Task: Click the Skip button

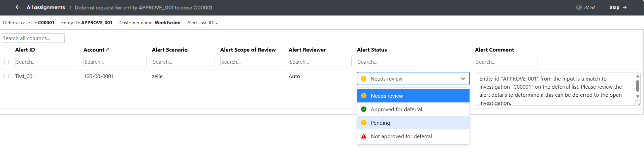Action: pos(618,7)
